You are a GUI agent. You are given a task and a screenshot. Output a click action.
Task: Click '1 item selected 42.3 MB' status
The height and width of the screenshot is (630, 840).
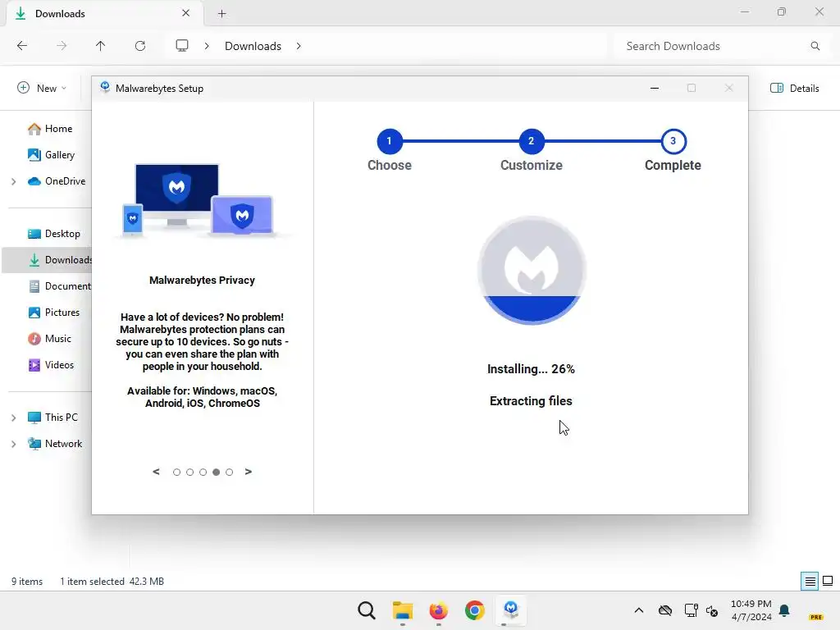[x=112, y=582]
